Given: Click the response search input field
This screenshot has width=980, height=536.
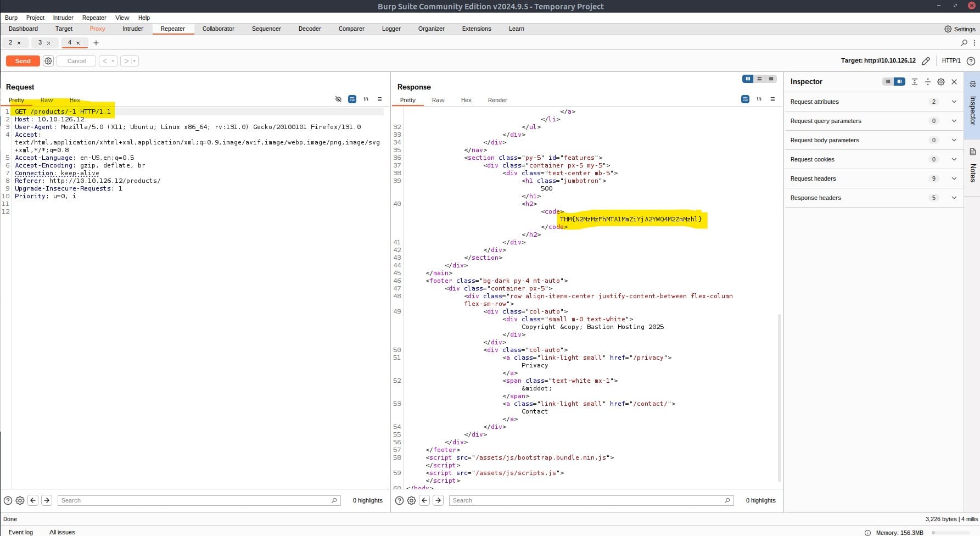Looking at the screenshot, I should tap(591, 500).
